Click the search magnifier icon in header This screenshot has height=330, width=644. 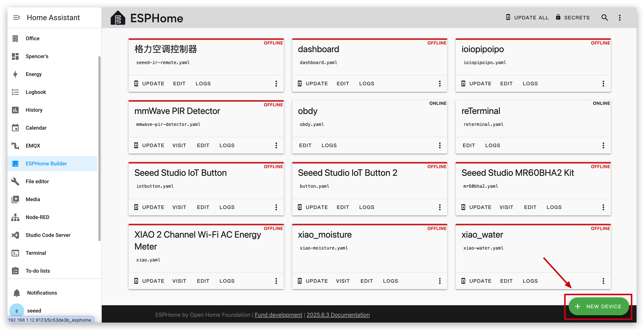click(604, 18)
